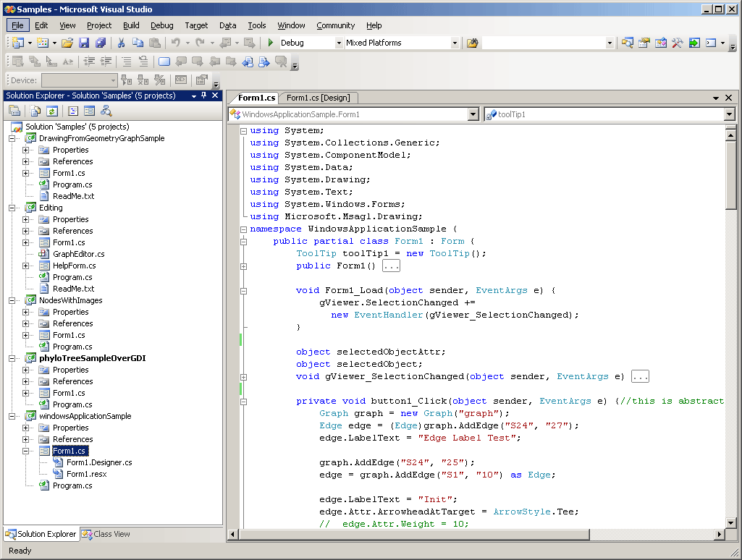Viewport: 742px width, 560px height.
Task: Click the Undo arrow icon
Action: tap(176, 43)
